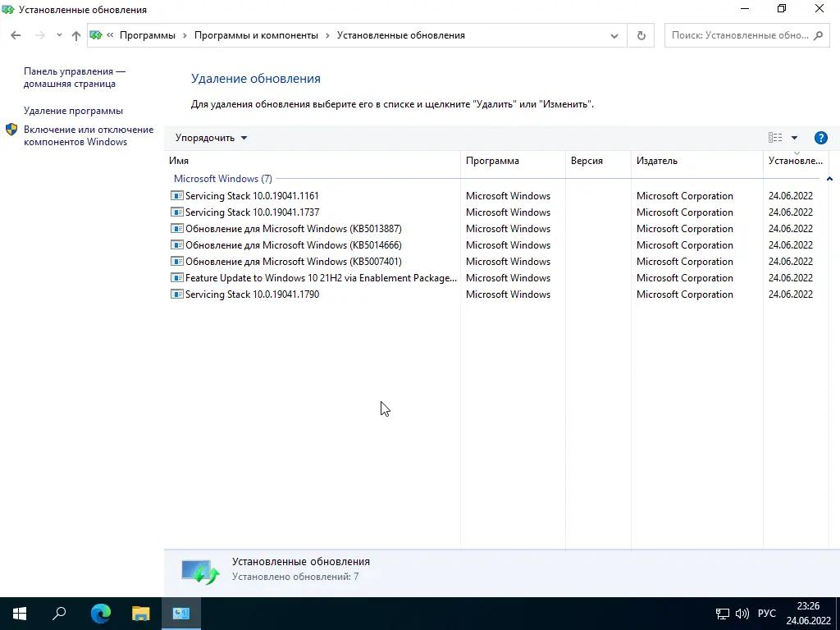Viewport: 840px width, 630px height.
Task: Open Включение или отключение компонентов Windows
Action: (89, 135)
